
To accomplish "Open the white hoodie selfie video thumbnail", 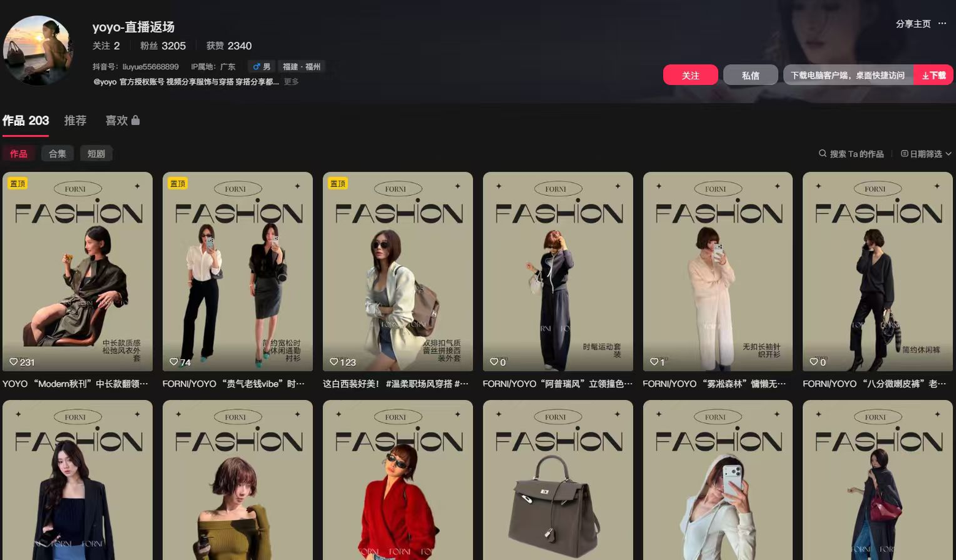I will (x=718, y=480).
